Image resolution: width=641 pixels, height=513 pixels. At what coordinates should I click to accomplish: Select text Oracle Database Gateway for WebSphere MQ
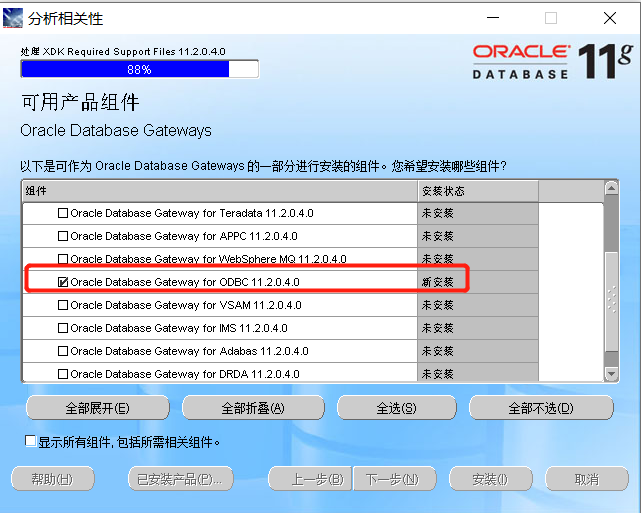click(x=208, y=259)
